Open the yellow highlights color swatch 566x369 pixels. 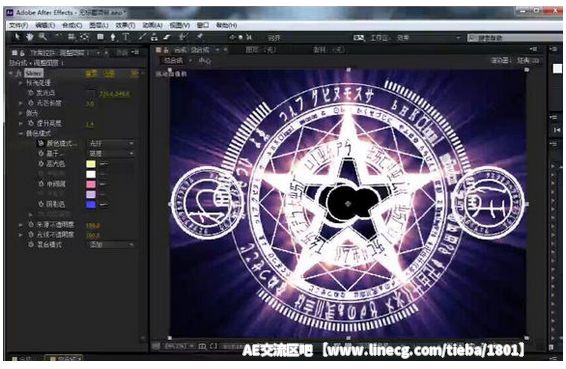click(x=91, y=164)
